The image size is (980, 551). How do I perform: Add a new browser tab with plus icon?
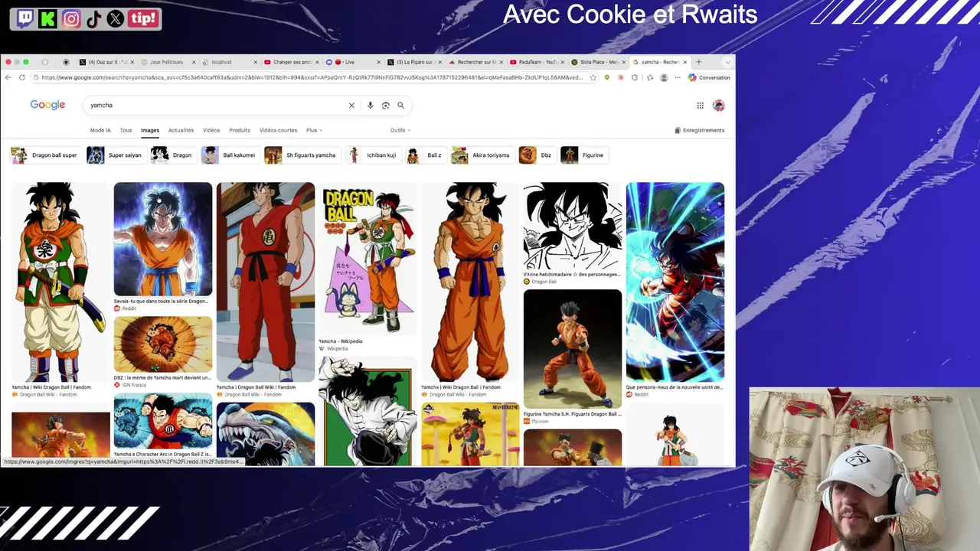(698, 62)
